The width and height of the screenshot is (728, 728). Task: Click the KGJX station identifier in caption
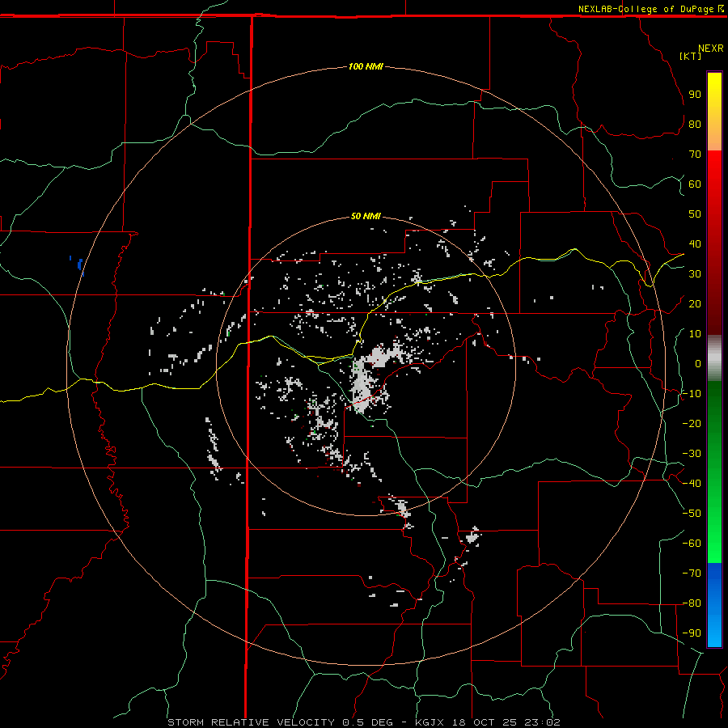pos(430,722)
